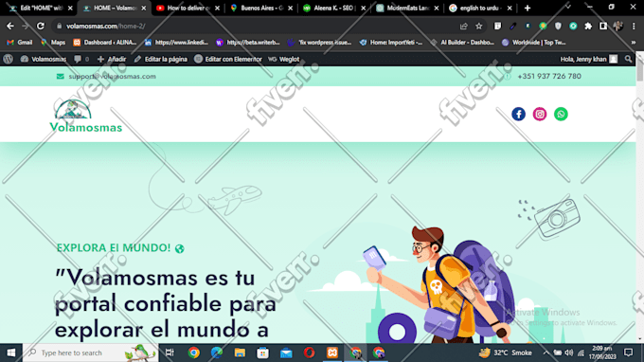The width and height of the screenshot is (644, 362).
Task: Open Microsoft Store from the taskbar
Action: (x=263, y=353)
